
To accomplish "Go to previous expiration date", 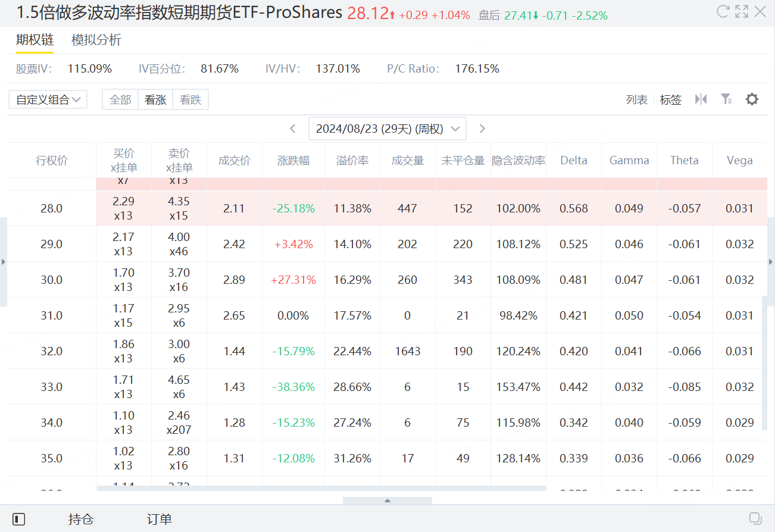I will pyautogui.click(x=293, y=129).
